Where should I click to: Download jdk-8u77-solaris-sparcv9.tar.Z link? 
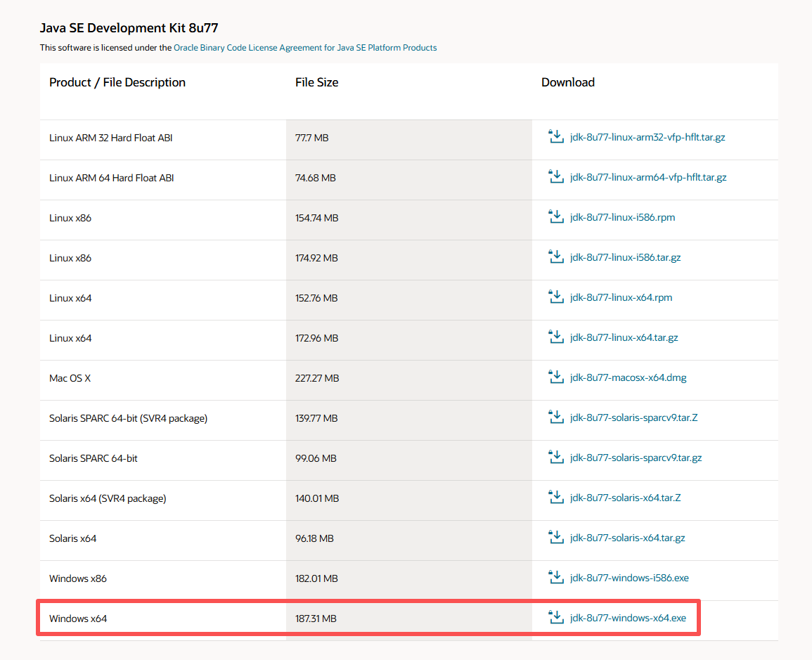pos(634,418)
